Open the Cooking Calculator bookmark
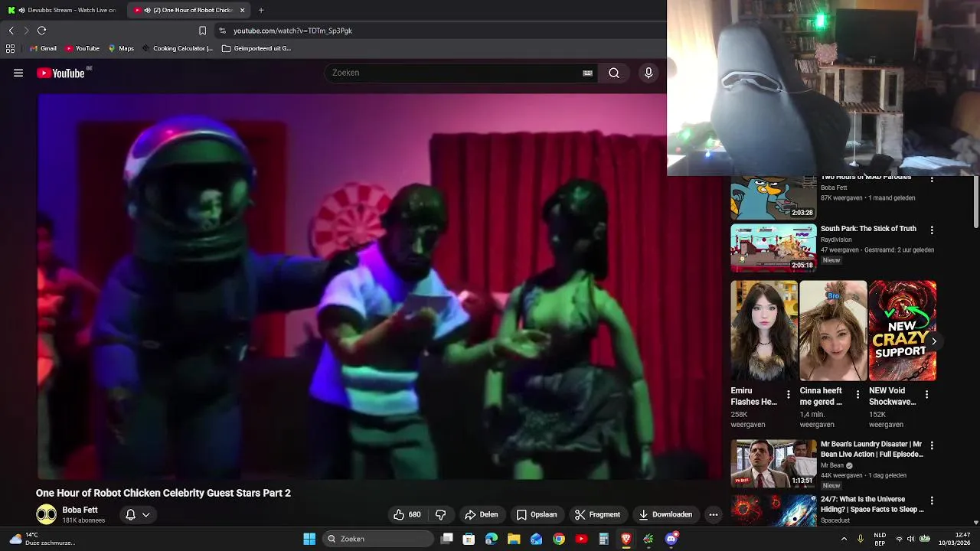 tap(177, 48)
